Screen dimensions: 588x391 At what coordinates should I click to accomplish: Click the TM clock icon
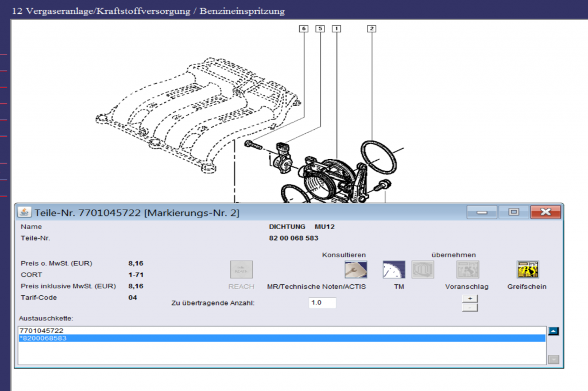click(x=394, y=269)
